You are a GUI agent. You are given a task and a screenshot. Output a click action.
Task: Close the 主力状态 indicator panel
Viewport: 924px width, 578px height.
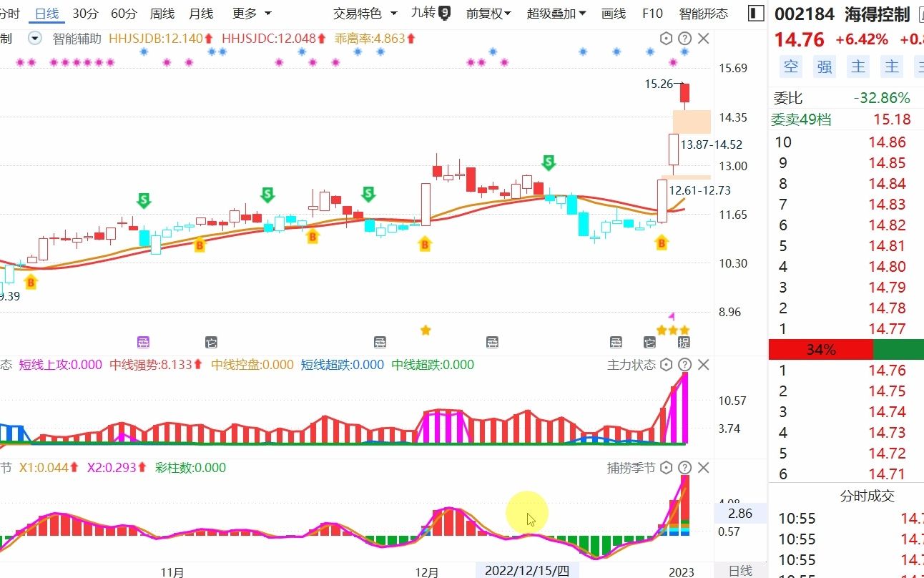704,365
